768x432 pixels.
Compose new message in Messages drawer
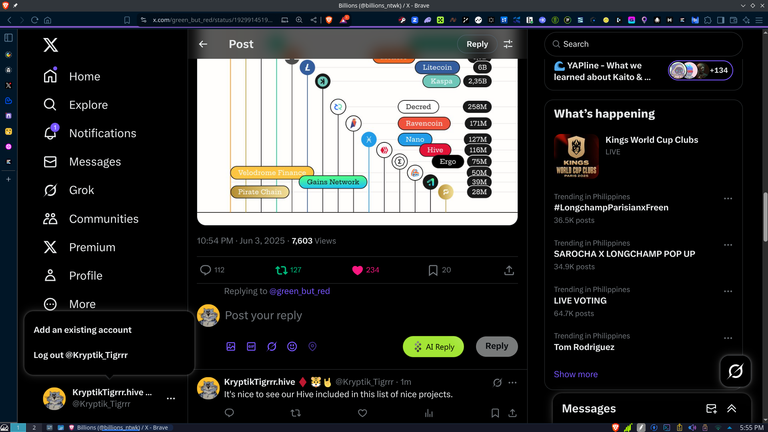pyautogui.click(x=711, y=408)
